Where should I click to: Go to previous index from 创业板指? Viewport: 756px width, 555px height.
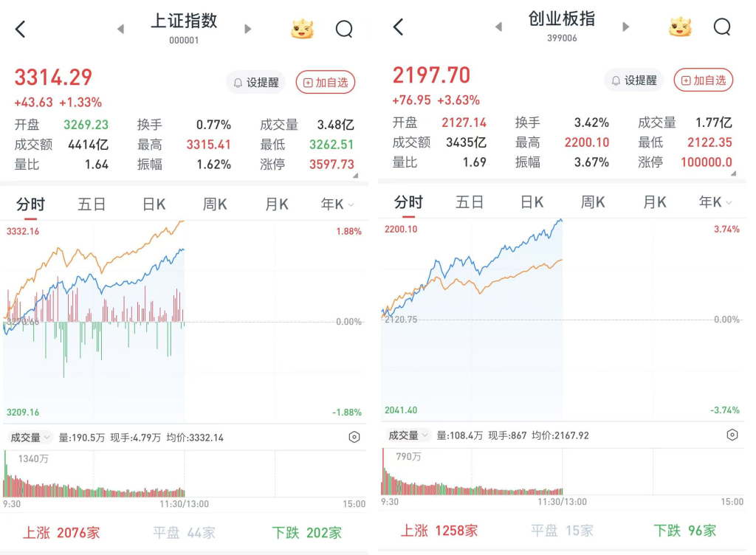(498, 27)
